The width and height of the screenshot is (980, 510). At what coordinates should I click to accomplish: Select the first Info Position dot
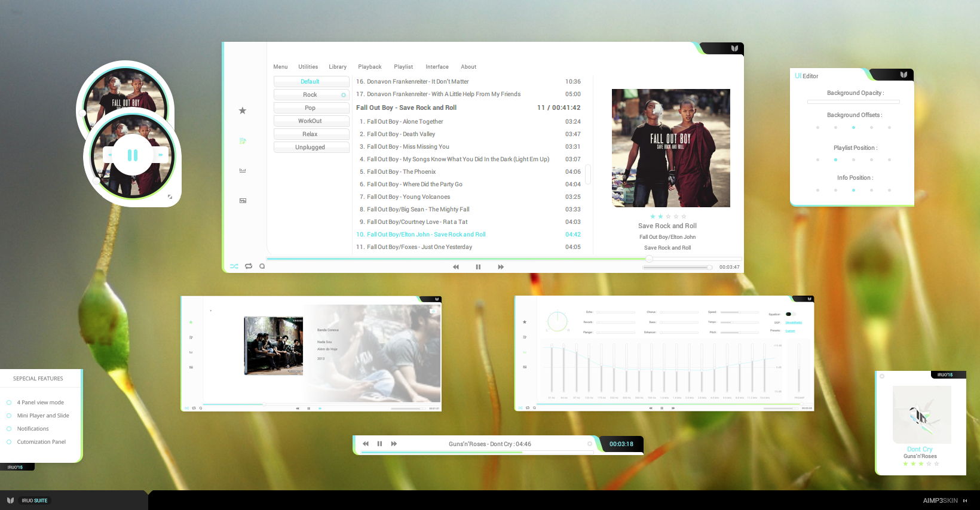pos(817,190)
